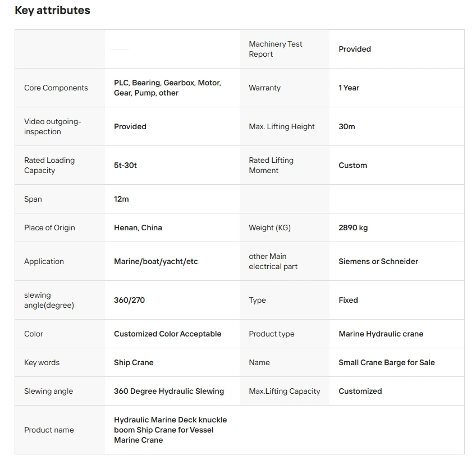476x464 pixels.
Task: Select the Video outgoing-inspection label
Action: [x=53, y=126]
